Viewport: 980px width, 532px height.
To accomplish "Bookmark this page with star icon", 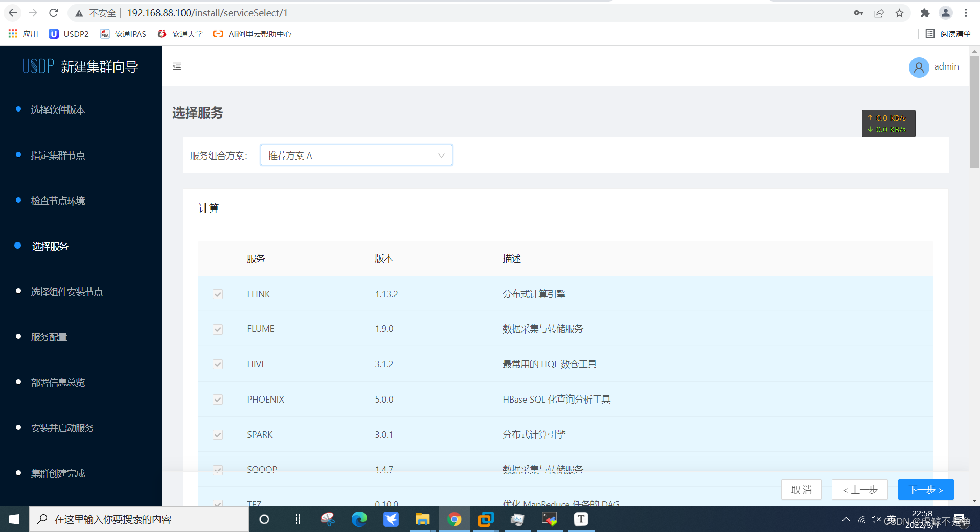I will tap(899, 13).
